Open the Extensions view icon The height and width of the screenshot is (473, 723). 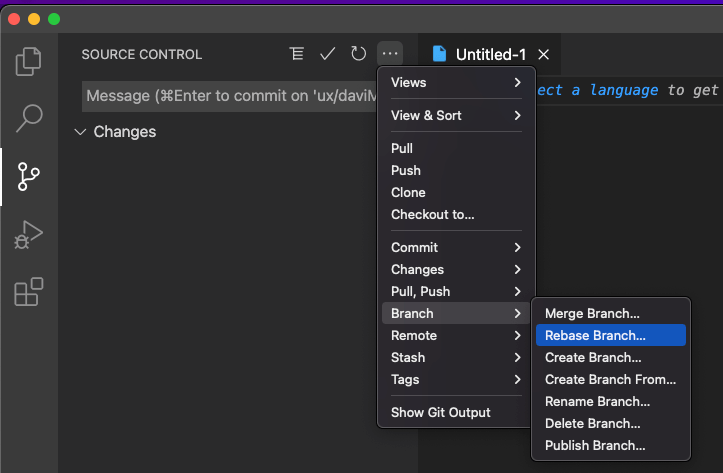tap(29, 292)
